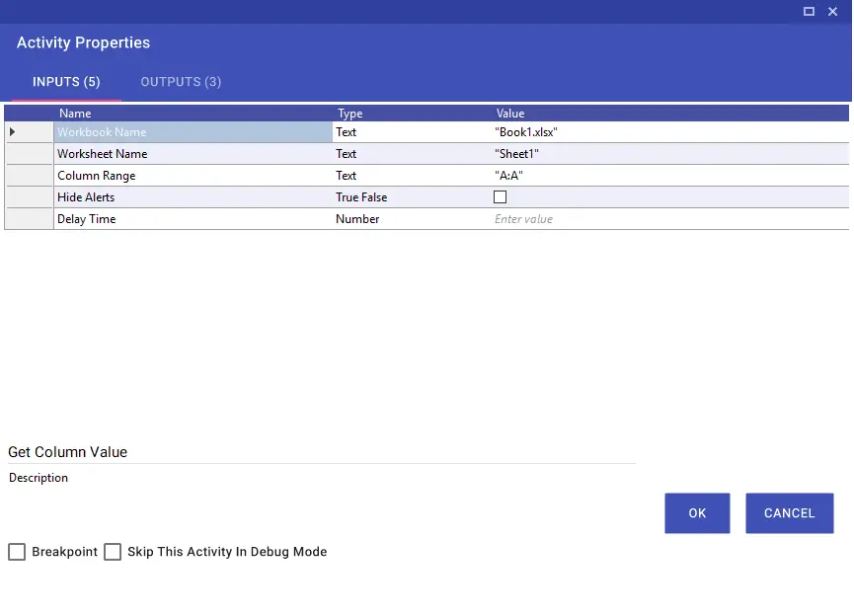The image size is (854, 616).
Task: Close the Activity Properties dialog
Action: coord(832,12)
